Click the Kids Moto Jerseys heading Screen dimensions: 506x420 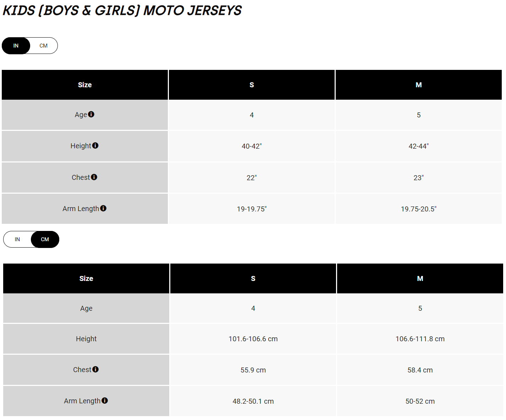pyautogui.click(x=122, y=11)
